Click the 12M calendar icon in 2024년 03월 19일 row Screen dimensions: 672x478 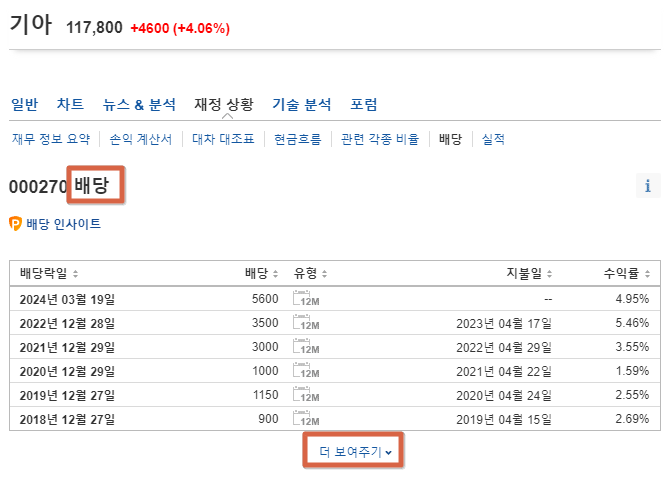pyautogui.click(x=306, y=298)
